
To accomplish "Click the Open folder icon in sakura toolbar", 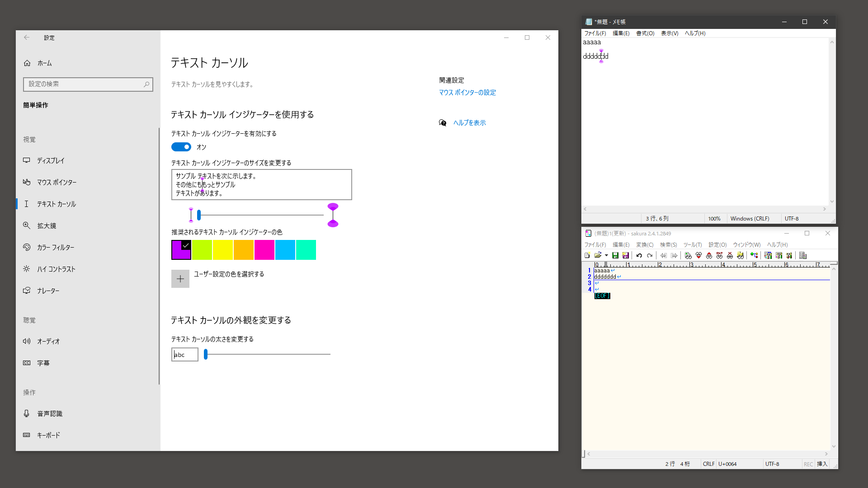I will point(598,255).
